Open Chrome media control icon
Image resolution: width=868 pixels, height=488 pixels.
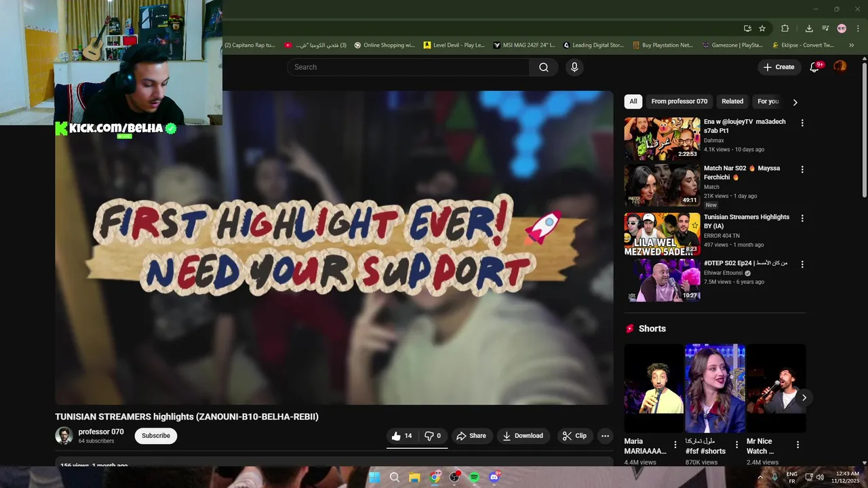click(825, 28)
